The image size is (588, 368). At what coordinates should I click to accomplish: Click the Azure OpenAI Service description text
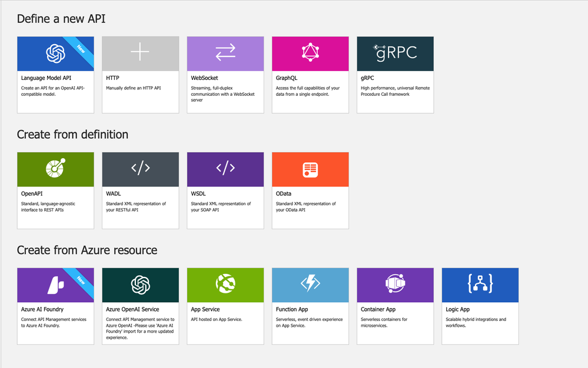140,328
